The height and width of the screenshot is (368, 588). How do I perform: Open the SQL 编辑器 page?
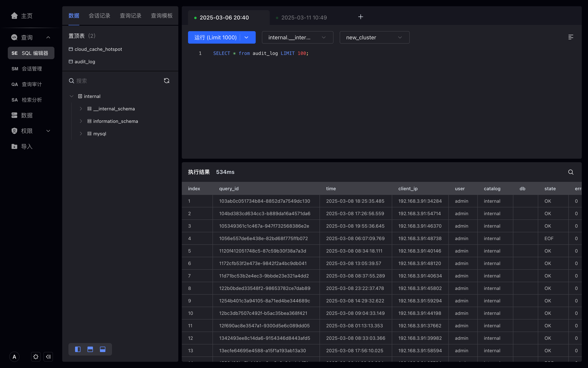point(31,53)
